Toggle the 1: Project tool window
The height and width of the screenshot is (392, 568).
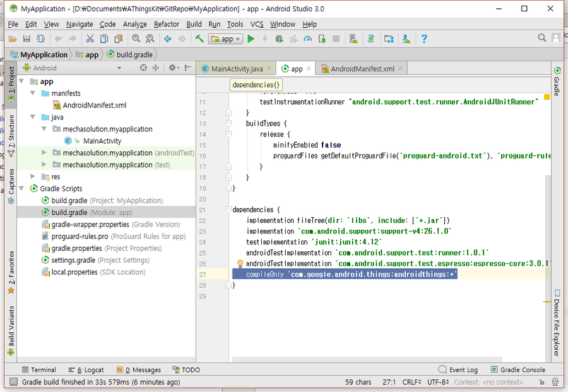(11, 84)
